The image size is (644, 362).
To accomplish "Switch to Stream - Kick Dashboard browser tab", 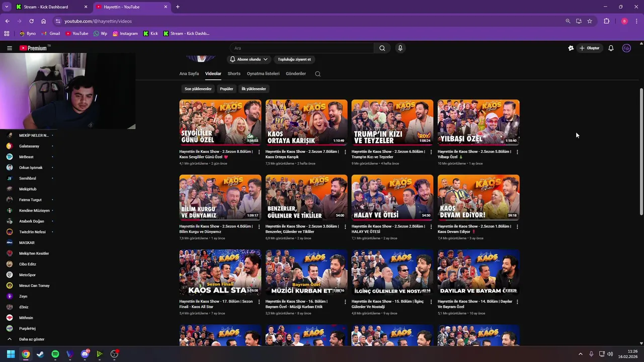I will [52, 7].
